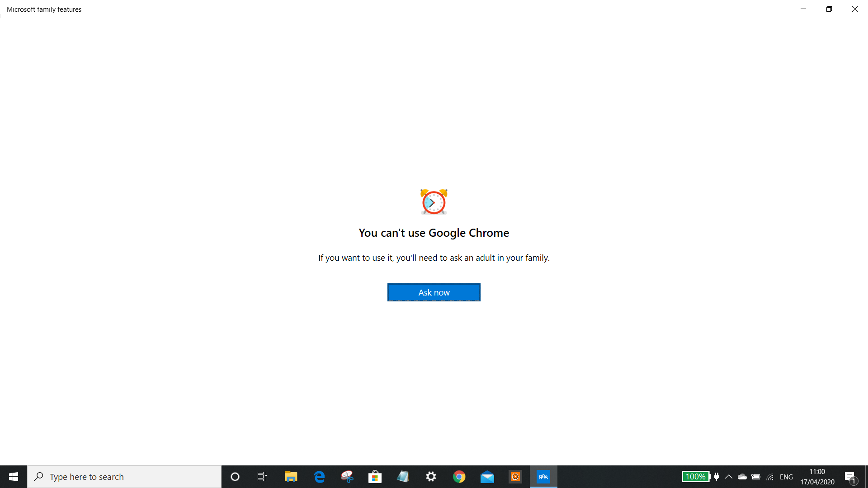
Task: Open Action Center notifications panel
Action: coord(851,477)
